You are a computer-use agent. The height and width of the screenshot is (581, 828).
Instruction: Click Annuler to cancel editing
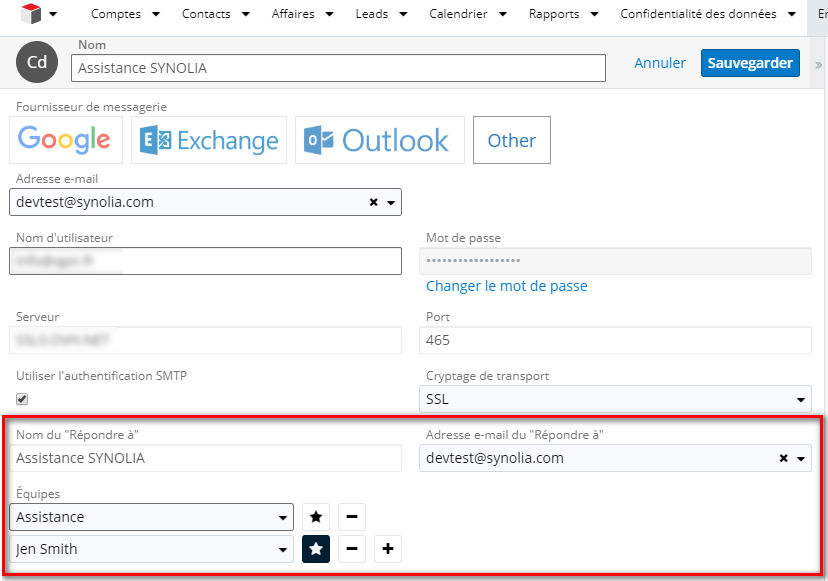point(660,63)
